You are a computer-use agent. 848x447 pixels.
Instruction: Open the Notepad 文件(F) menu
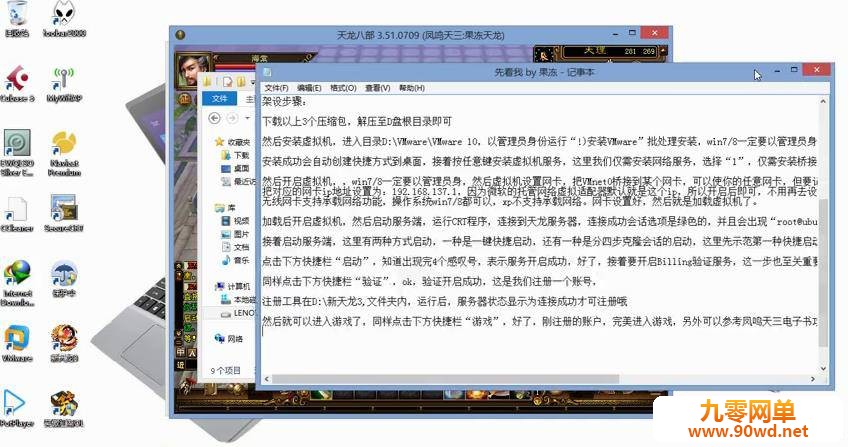[x=276, y=88]
